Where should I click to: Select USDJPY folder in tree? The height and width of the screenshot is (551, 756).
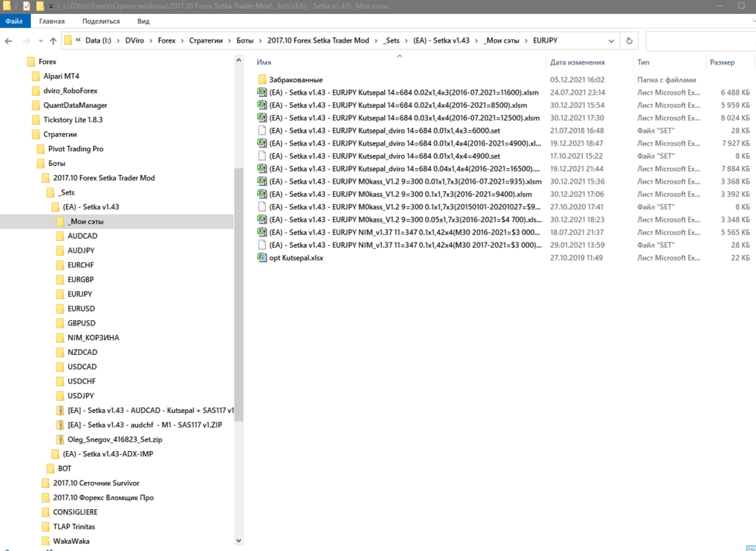[x=81, y=395]
